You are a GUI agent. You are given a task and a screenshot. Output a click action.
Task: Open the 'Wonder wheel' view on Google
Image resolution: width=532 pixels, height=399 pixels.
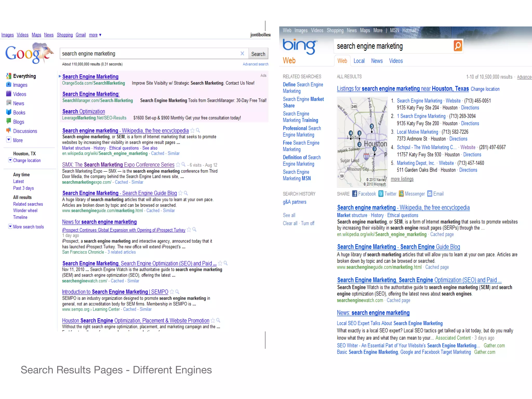click(x=25, y=210)
